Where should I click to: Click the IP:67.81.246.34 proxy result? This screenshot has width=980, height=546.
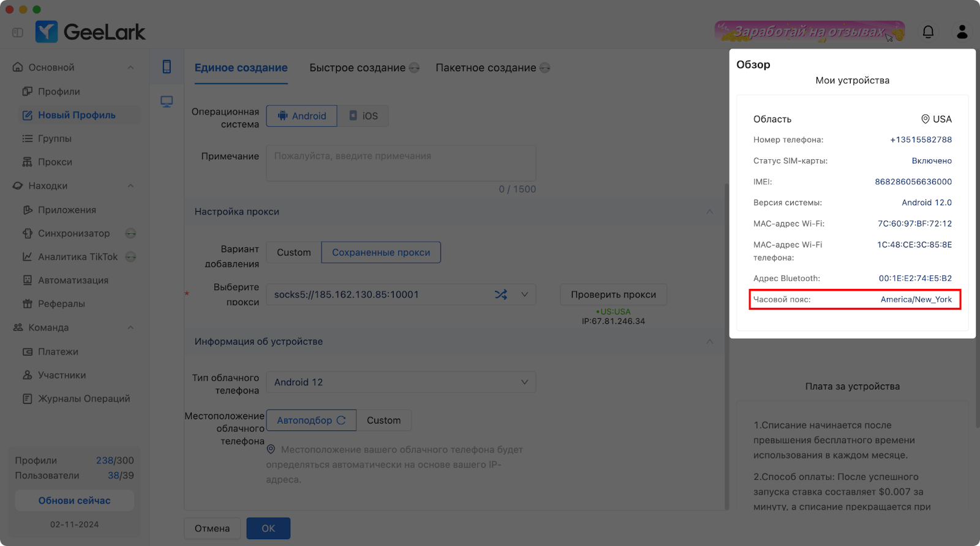(613, 321)
